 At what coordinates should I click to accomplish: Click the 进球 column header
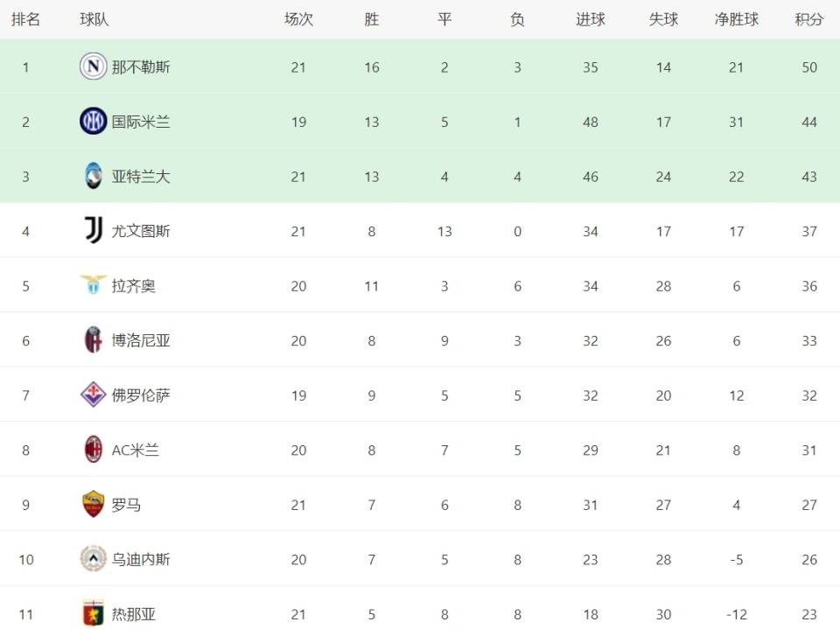click(590, 19)
